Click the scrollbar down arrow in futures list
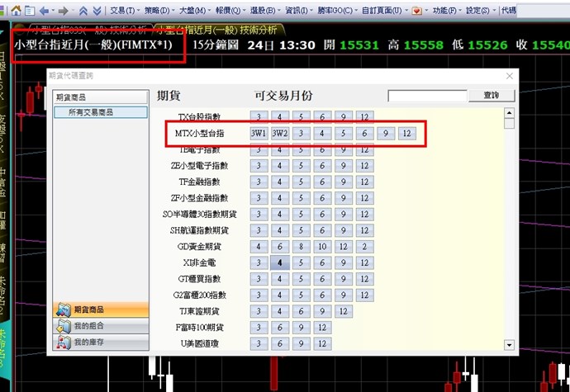This screenshot has height=392, width=570. 509,345
